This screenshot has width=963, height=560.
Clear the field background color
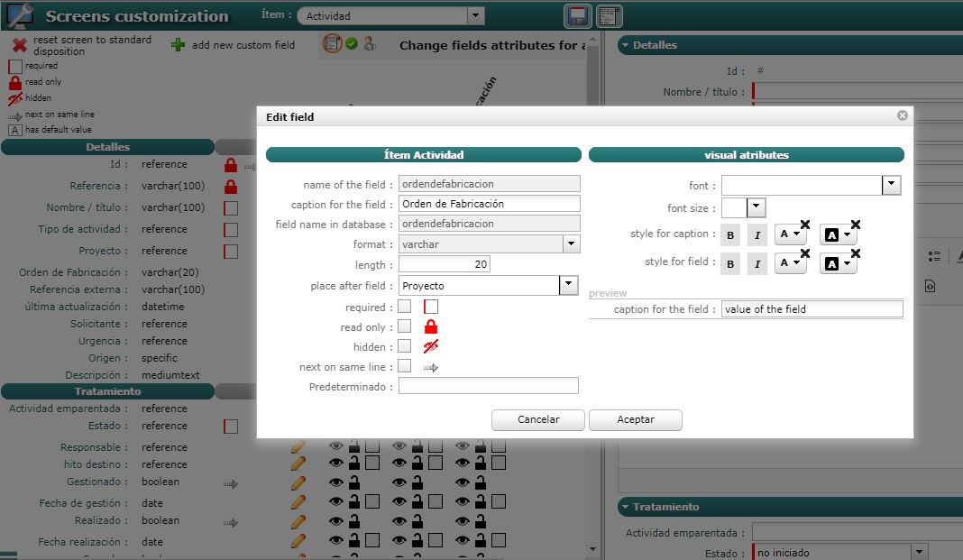pyautogui.click(x=856, y=252)
